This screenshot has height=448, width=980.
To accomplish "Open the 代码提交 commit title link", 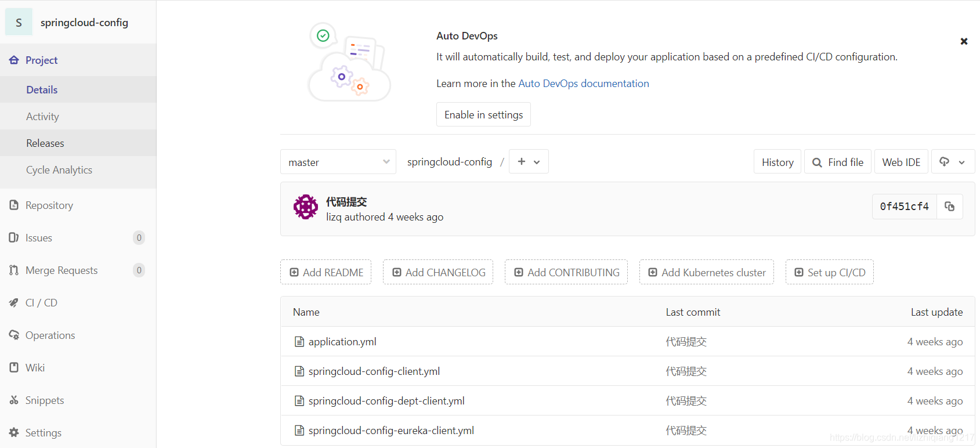I will point(346,201).
